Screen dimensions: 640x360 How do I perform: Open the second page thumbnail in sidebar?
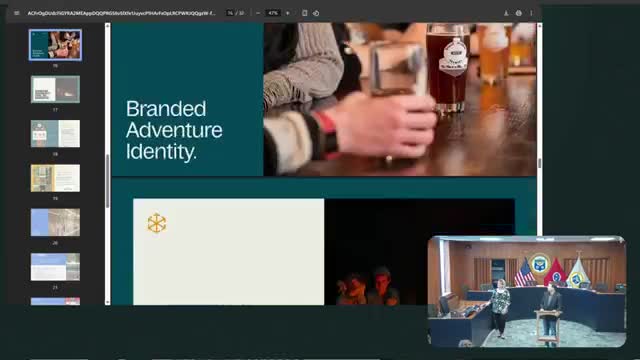coord(55,89)
